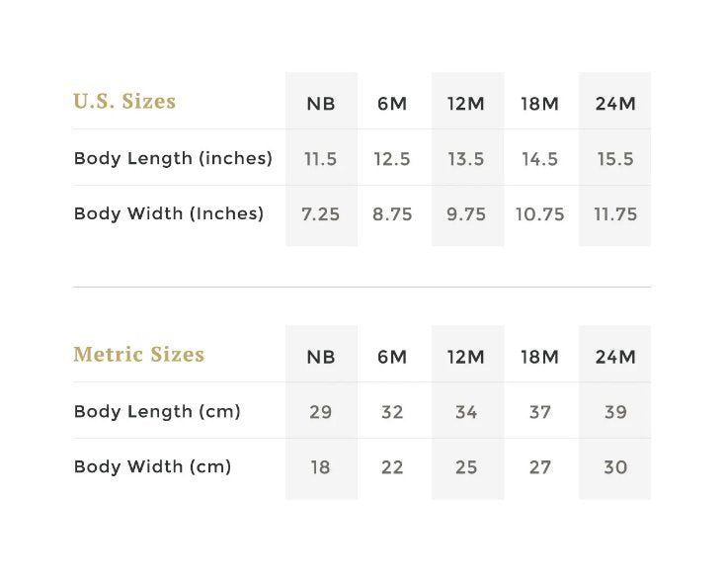Click the 18 cm body width value

click(x=321, y=467)
